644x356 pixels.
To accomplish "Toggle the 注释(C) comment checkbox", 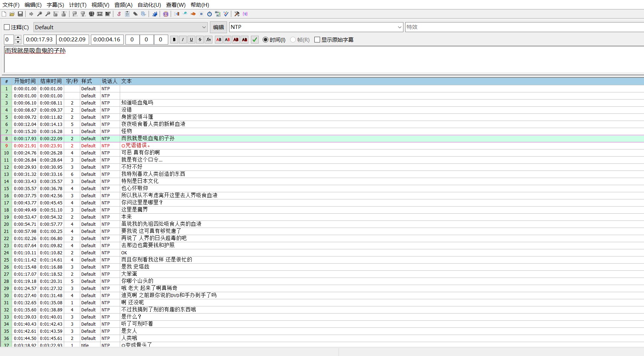I will (16, 27).
